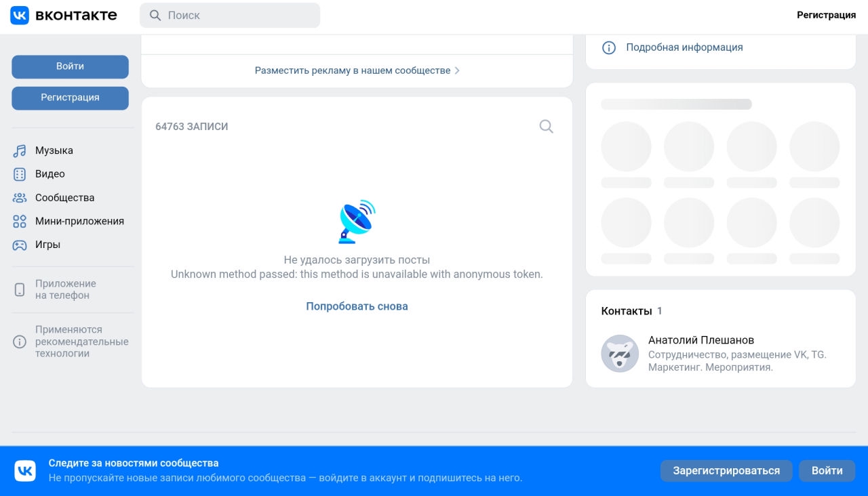This screenshot has height=496, width=868.
Task: Click the Контакты section heading
Action: click(x=626, y=311)
